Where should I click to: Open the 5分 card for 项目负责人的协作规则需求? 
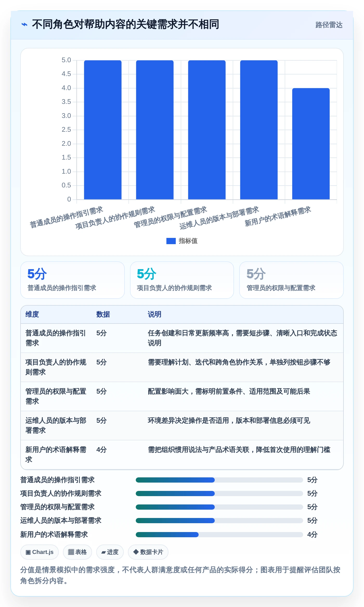tap(182, 280)
